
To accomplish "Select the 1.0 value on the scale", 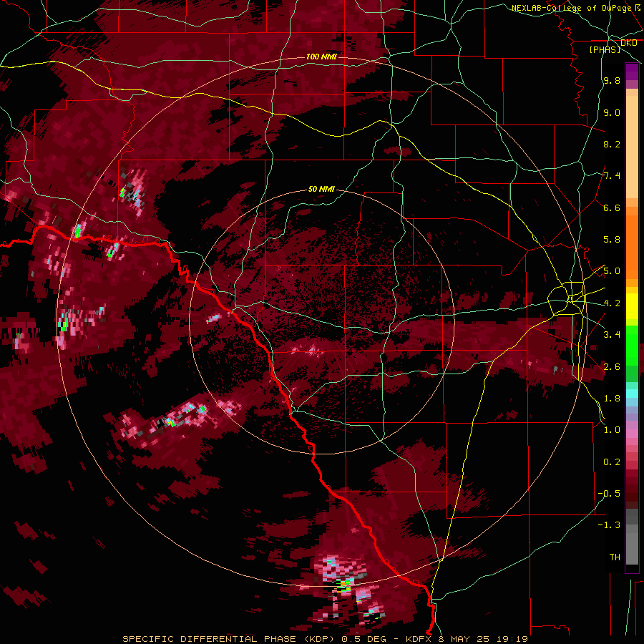I will (612, 430).
